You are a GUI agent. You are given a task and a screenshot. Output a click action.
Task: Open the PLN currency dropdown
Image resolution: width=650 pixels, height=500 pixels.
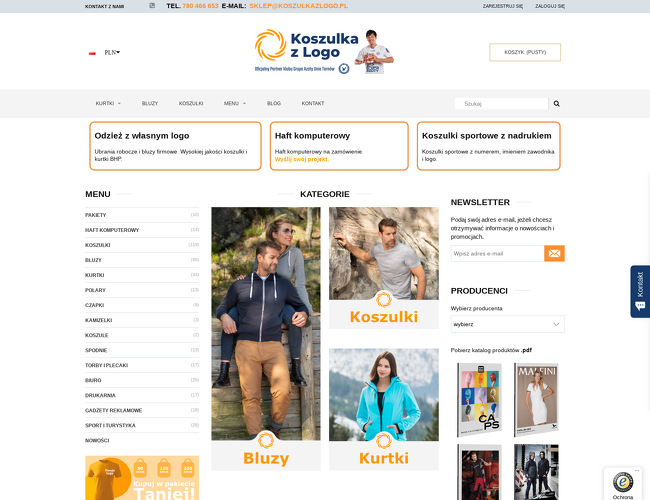coord(112,53)
